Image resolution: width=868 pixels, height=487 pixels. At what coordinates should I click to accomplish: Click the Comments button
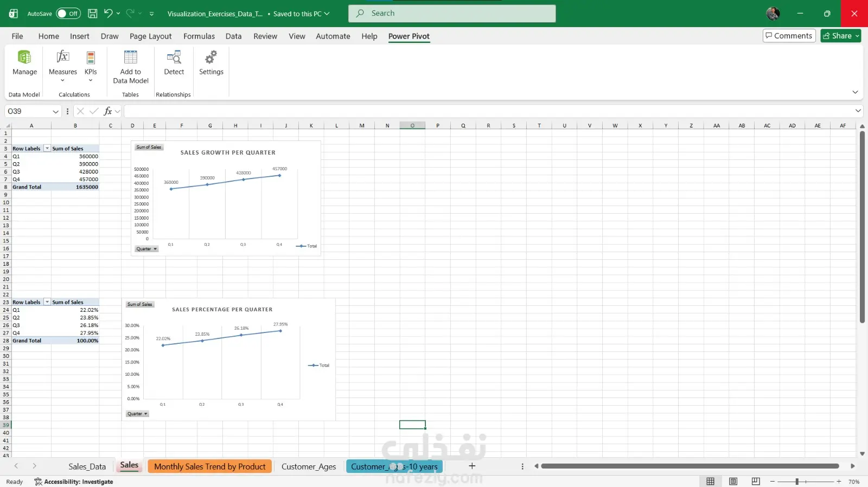point(789,36)
